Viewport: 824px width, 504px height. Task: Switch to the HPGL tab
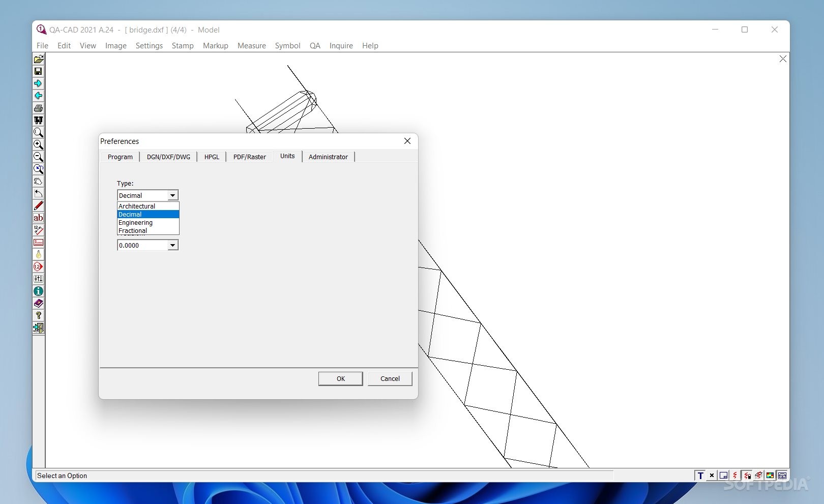(x=212, y=157)
